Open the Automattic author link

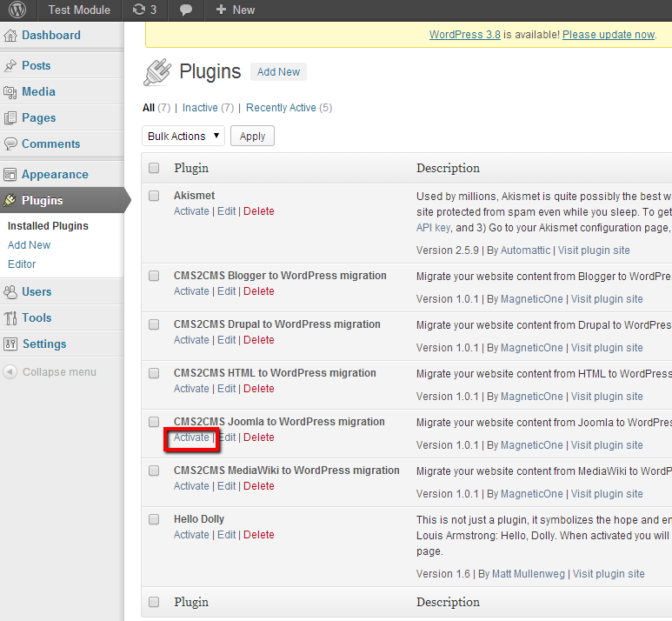click(x=525, y=250)
